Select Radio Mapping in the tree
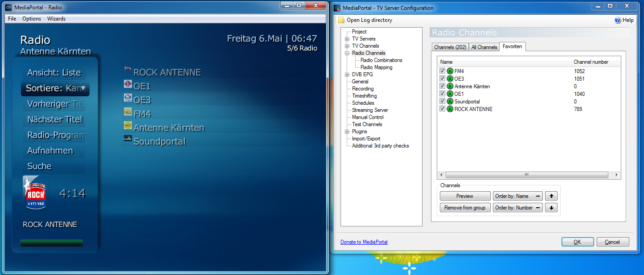644x275 pixels. click(x=376, y=67)
